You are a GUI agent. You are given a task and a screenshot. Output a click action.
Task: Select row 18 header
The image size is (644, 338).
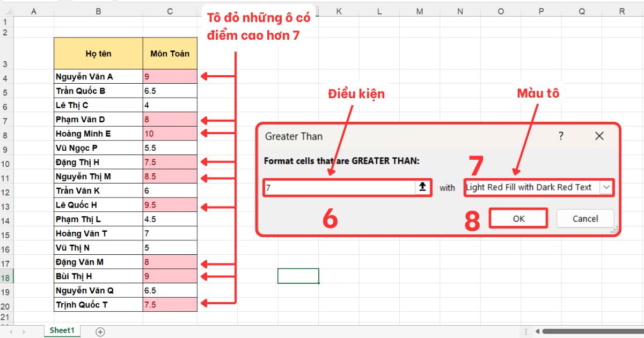click(x=6, y=277)
